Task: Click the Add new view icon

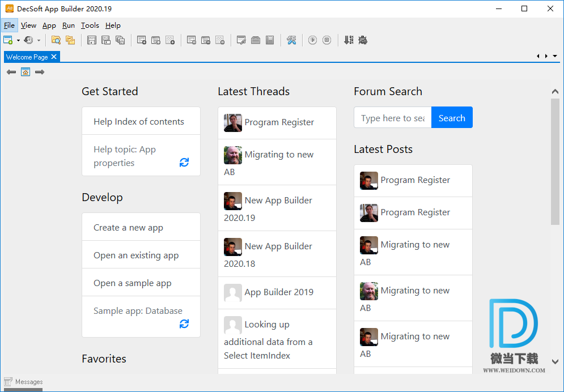Action: coord(142,40)
